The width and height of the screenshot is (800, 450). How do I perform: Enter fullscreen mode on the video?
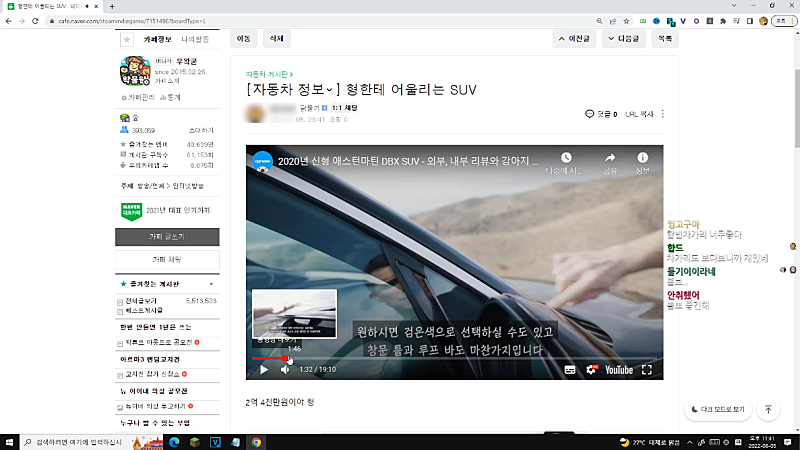647,369
